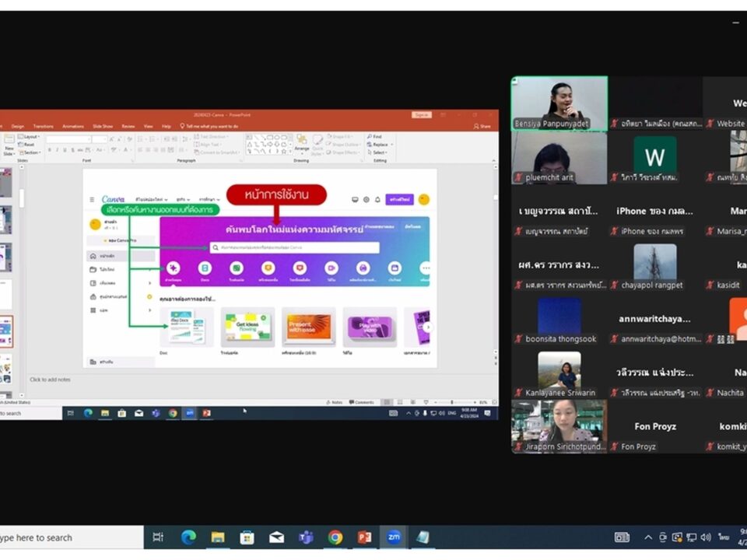
Task: Select the 'Fon Proyz' participant tile
Action: pyautogui.click(x=655, y=427)
